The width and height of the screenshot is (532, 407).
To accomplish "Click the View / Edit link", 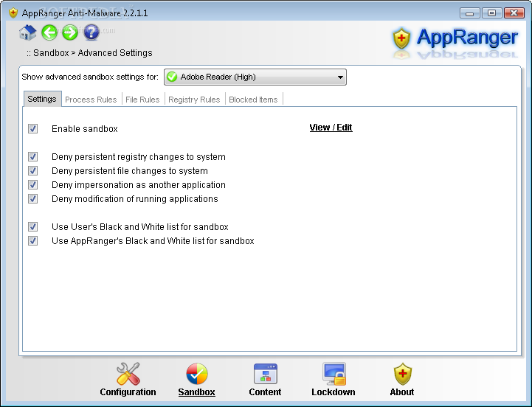I will [x=331, y=127].
